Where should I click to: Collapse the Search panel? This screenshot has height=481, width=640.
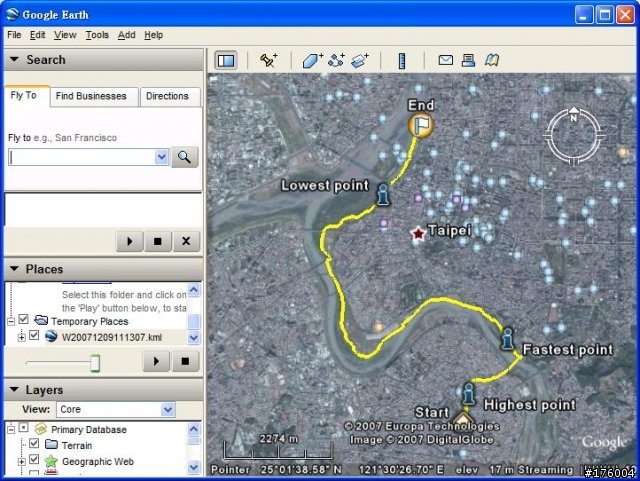(x=14, y=60)
